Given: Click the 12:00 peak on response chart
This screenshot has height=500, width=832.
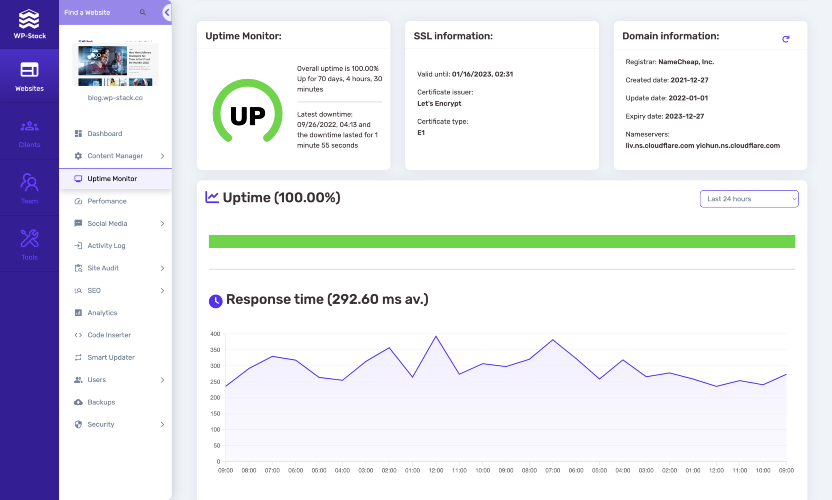Looking at the screenshot, I should click(x=436, y=337).
